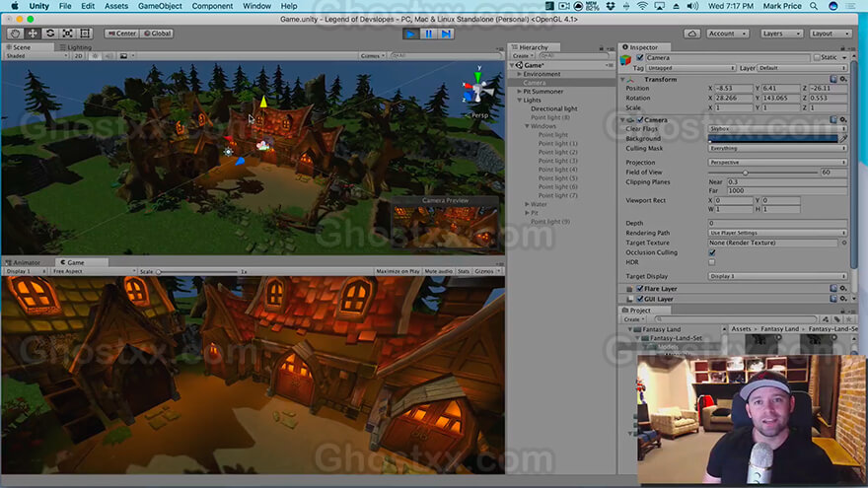
Task: Toggle Mute audio in Game view
Action: point(438,272)
